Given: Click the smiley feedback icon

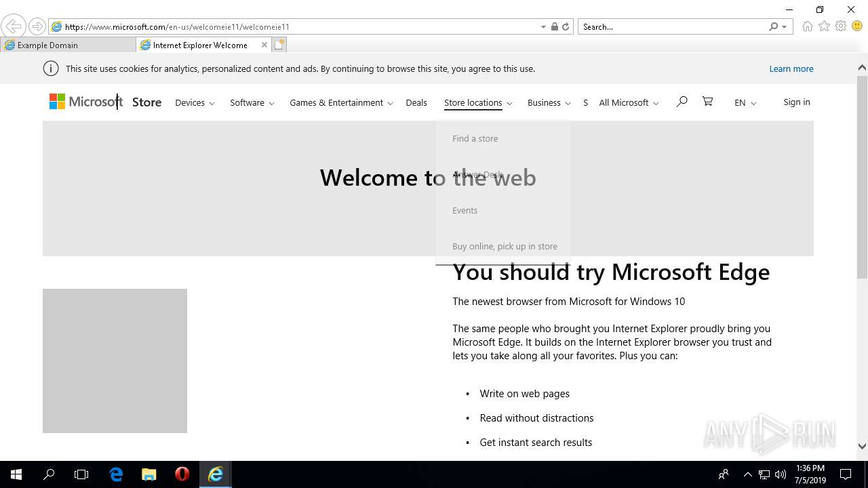Looking at the screenshot, I should point(857,26).
